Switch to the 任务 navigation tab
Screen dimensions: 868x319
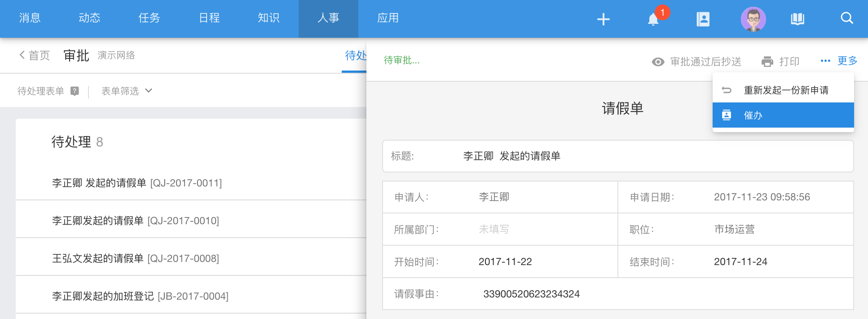pos(149,18)
